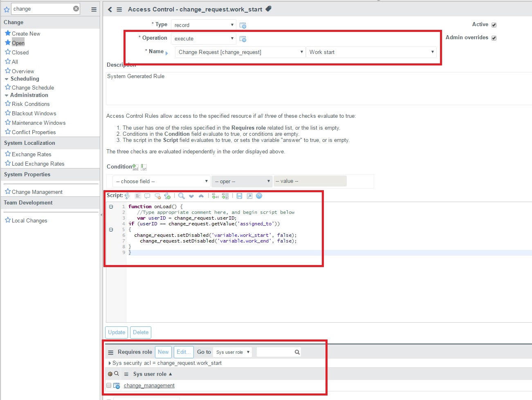This screenshot has width=532, height=400.
Task: Open the choose field condition dropdown
Action: (161, 181)
